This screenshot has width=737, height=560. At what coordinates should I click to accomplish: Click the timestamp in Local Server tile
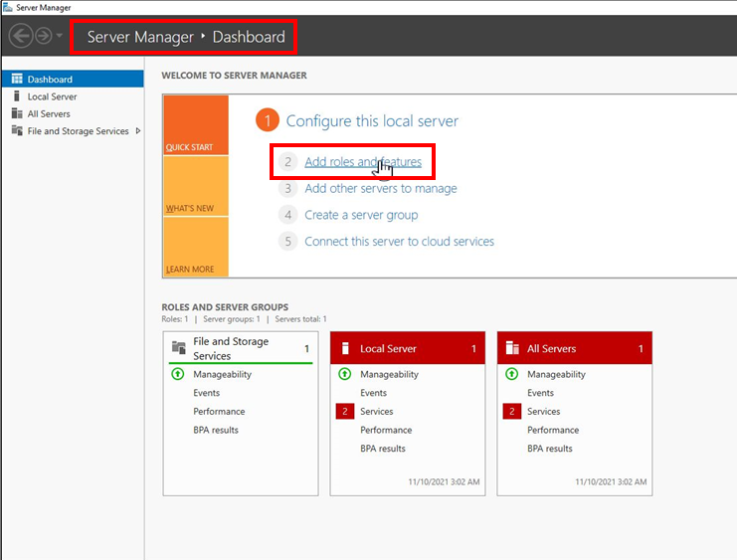point(444,482)
